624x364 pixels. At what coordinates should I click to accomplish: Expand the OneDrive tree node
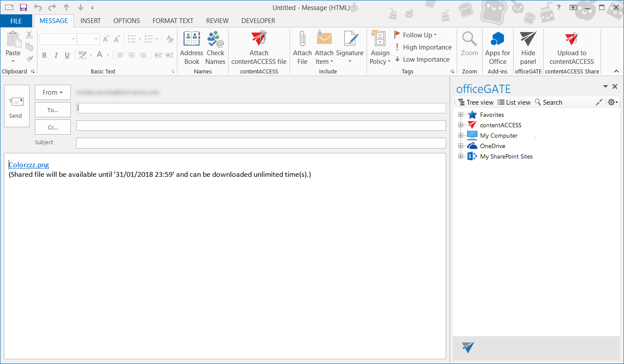(x=460, y=146)
